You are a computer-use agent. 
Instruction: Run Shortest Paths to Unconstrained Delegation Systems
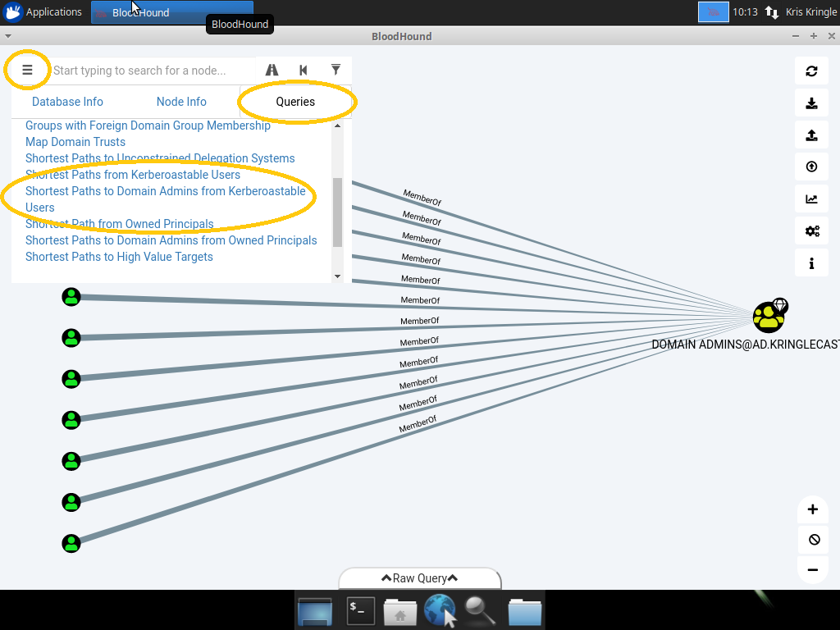160,158
